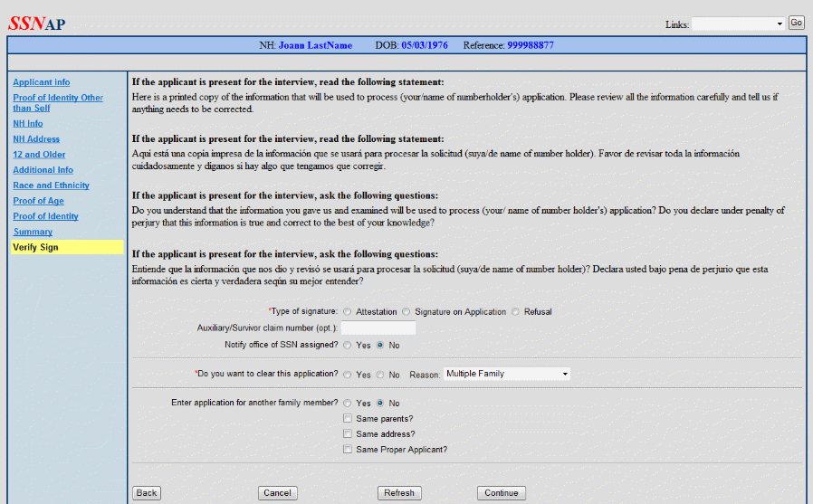Tick the Same address? checkbox
This screenshot has height=504, width=813.
click(x=348, y=434)
